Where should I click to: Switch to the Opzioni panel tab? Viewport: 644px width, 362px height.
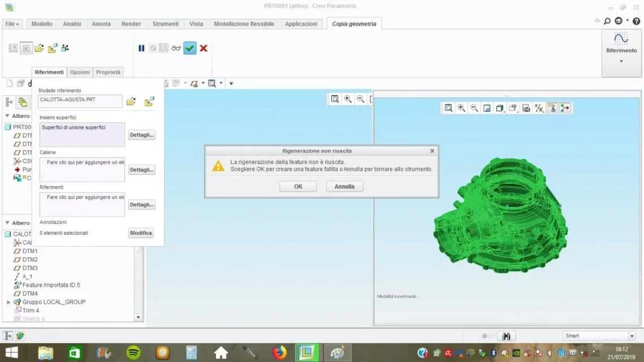[80, 72]
